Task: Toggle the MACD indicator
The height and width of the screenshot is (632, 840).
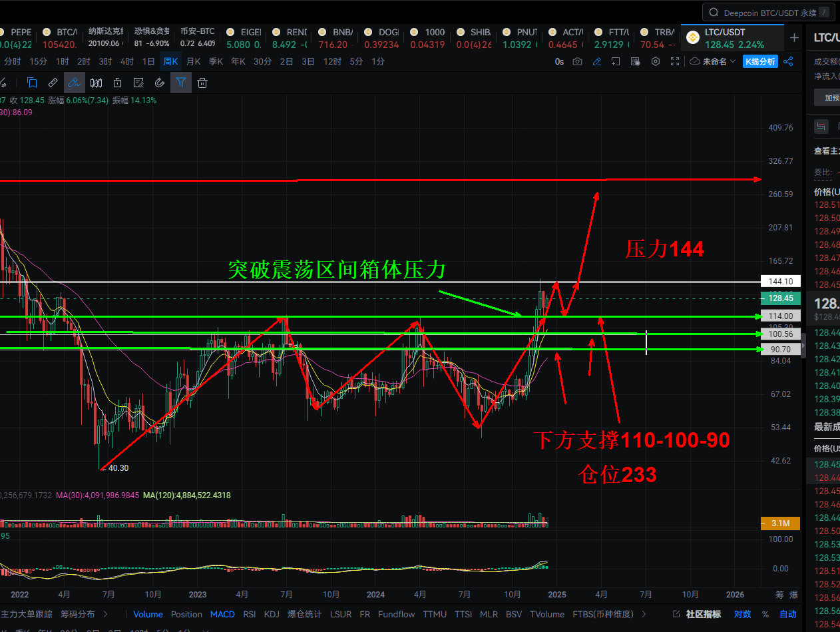Action: point(222,614)
